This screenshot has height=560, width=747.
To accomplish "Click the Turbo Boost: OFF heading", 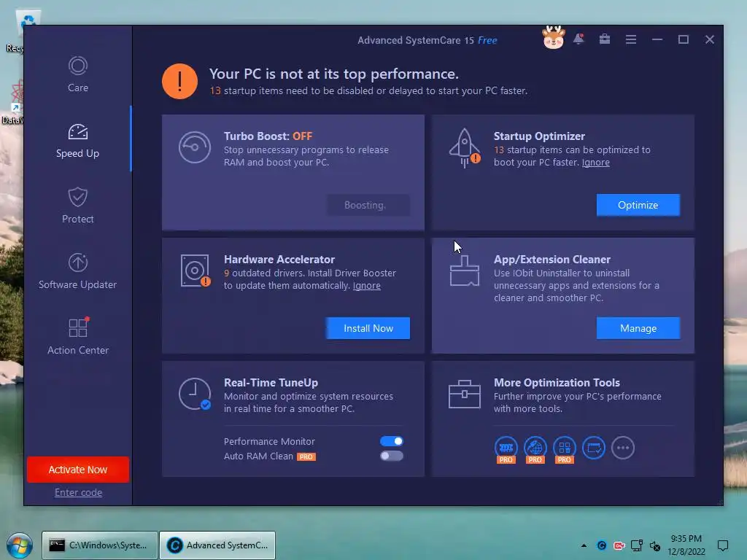I will click(x=268, y=136).
